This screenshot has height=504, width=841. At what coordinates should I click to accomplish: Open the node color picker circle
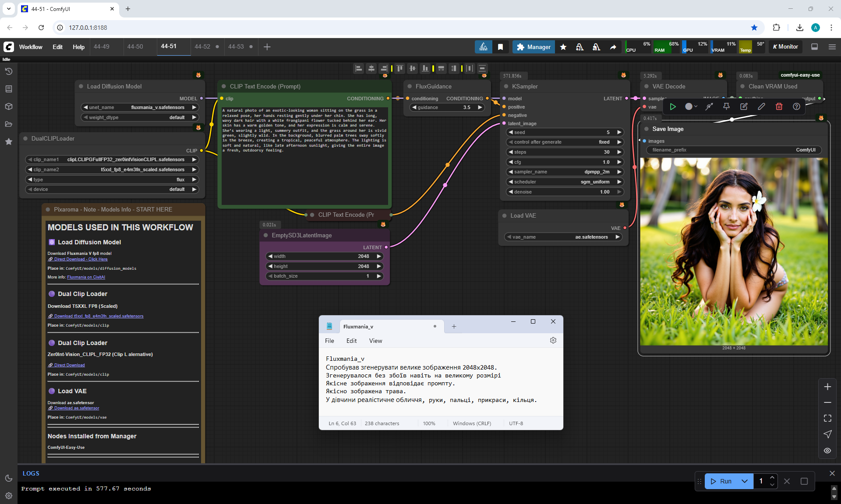pyautogui.click(x=689, y=106)
